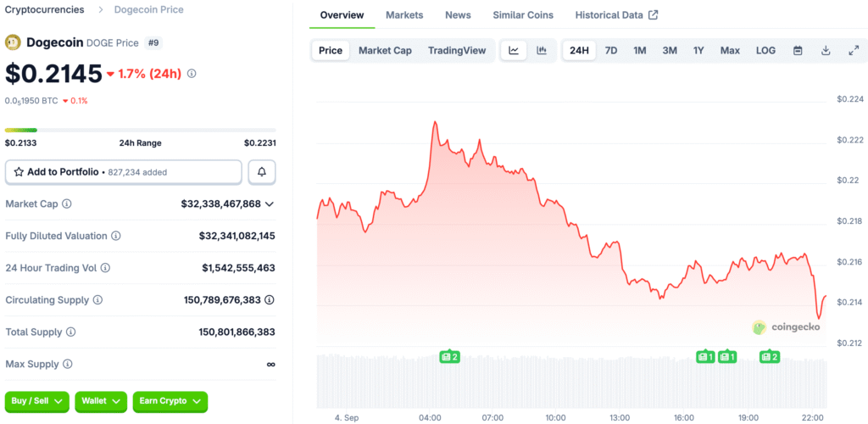Click info icon next to Max Supply
The height and width of the screenshot is (424, 868).
(x=68, y=365)
